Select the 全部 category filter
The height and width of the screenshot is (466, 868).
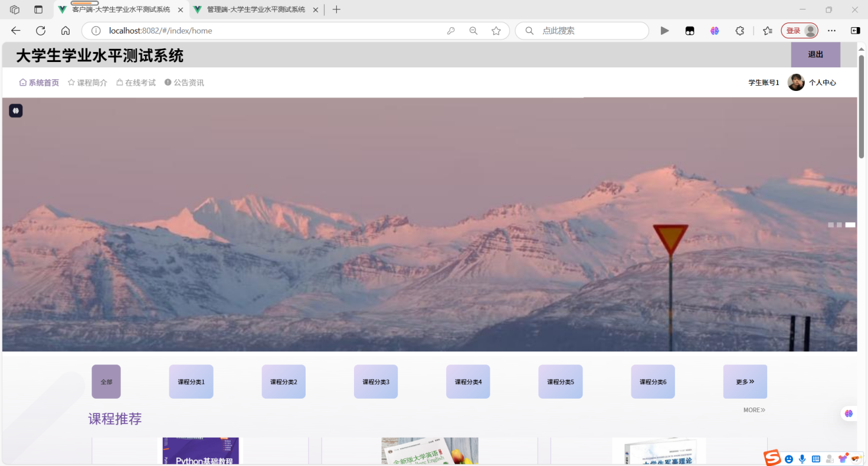(106, 382)
